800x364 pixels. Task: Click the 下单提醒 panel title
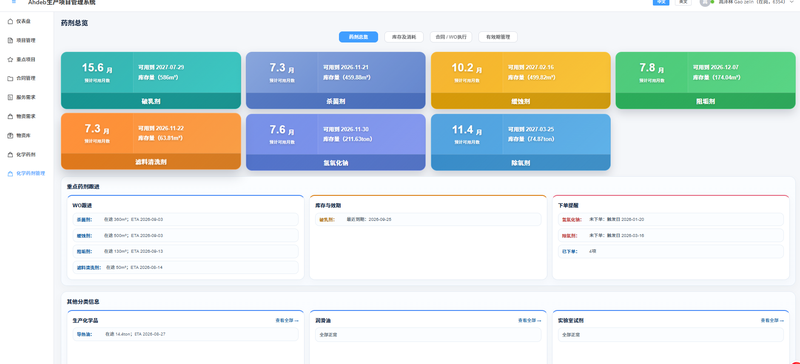[x=568, y=206]
